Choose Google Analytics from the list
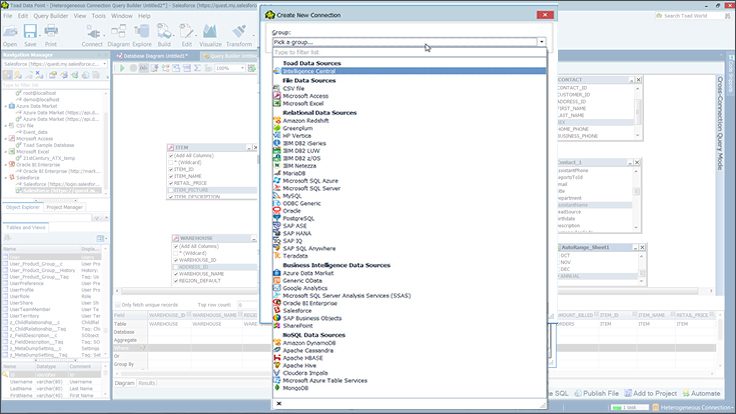 (306, 287)
